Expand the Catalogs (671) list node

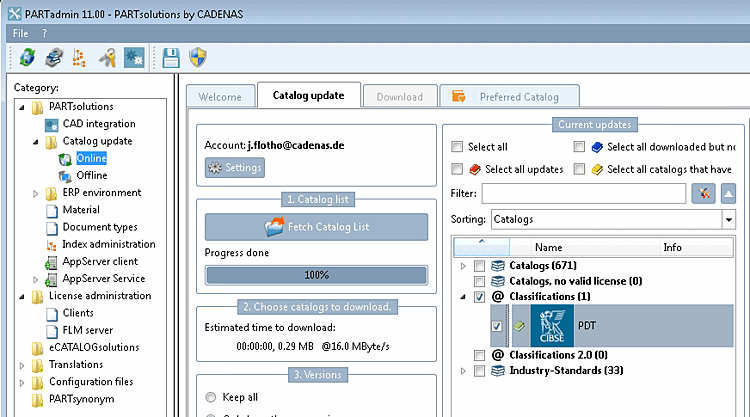(463, 265)
